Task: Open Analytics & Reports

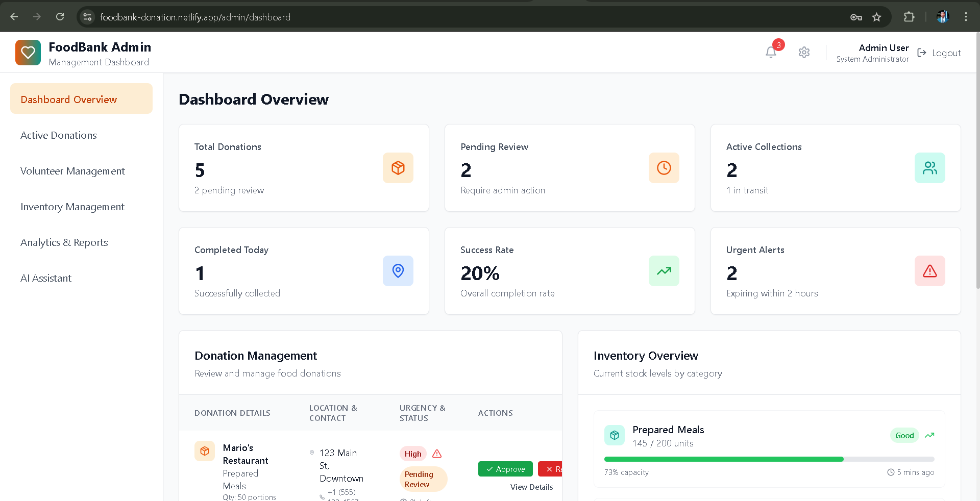Action: pyautogui.click(x=64, y=242)
